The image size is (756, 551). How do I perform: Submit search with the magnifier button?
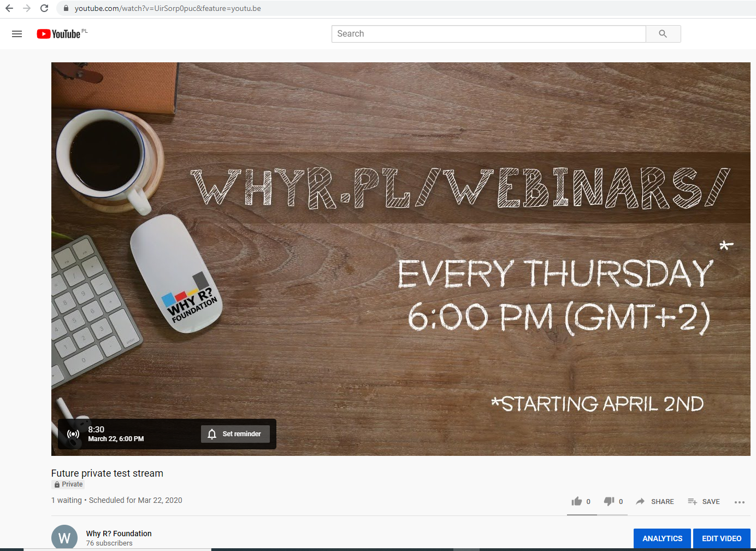click(663, 34)
